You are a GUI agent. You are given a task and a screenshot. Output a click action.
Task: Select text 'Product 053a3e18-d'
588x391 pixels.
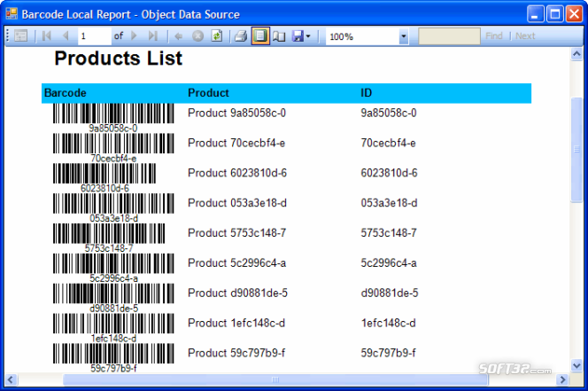coord(237,203)
